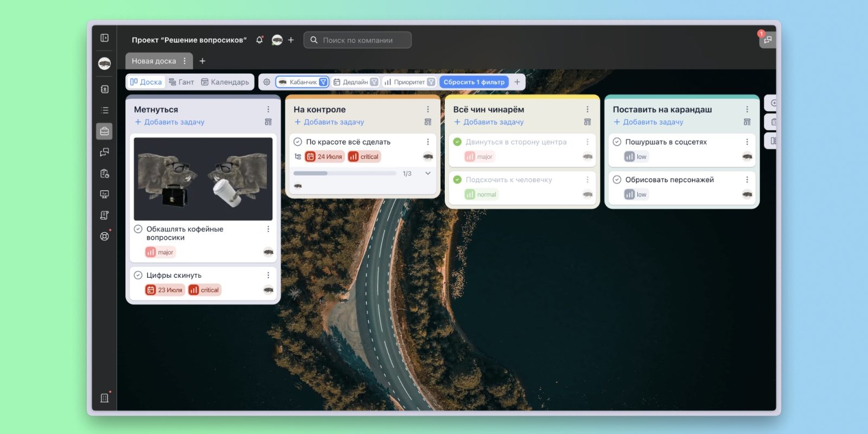
Task: Select the briefcase projects icon in sidebar
Action: click(x=105, y=131)
